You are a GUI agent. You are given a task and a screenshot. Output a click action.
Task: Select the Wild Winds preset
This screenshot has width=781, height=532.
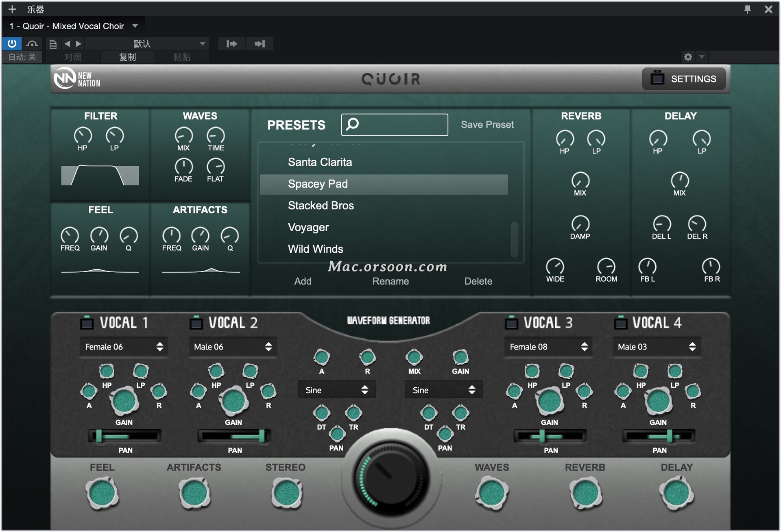coord(315,249)
